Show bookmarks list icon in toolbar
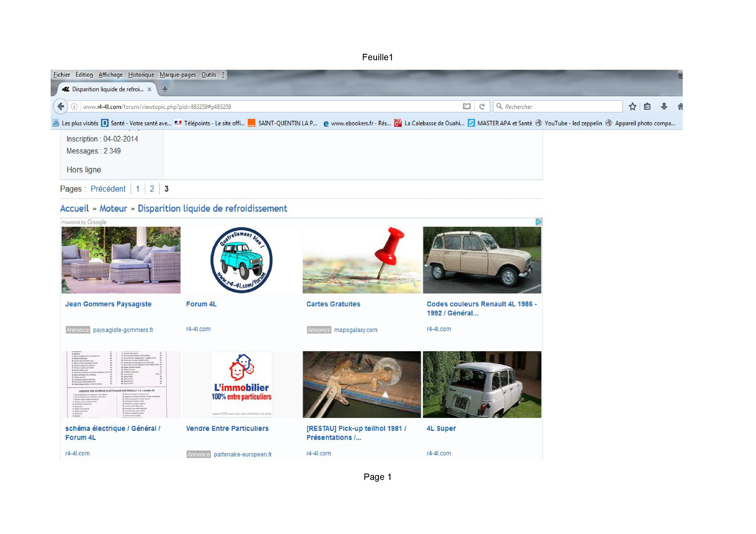756x534 pixels. (647, 107)
